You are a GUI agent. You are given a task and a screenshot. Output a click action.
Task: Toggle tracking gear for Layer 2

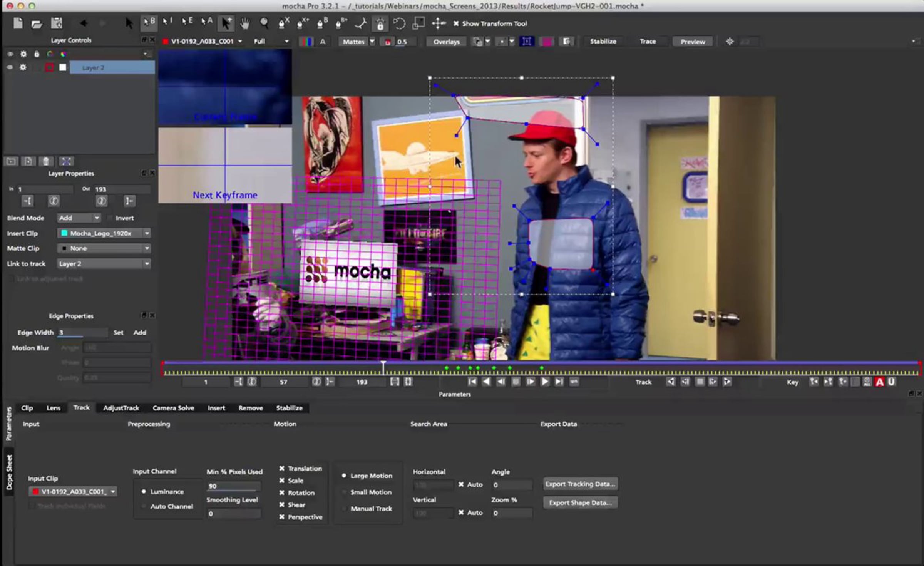click(23, 67)
